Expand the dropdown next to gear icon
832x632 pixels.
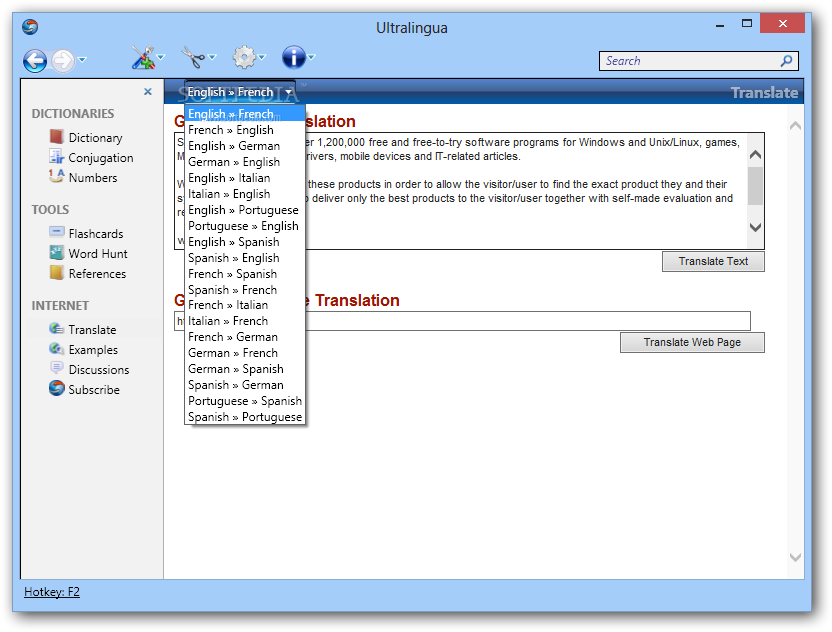click(x=262, y=57)
